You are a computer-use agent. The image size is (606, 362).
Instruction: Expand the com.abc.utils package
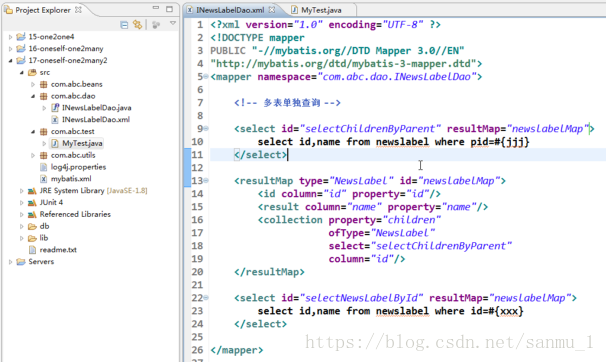pyautogui.click(x=33, y=155)
